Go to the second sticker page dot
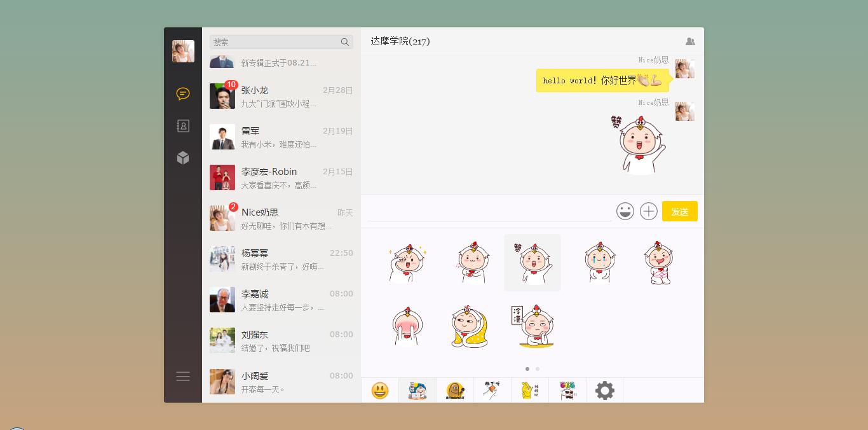Screen dimensions: 868x430 click(538, 369)
